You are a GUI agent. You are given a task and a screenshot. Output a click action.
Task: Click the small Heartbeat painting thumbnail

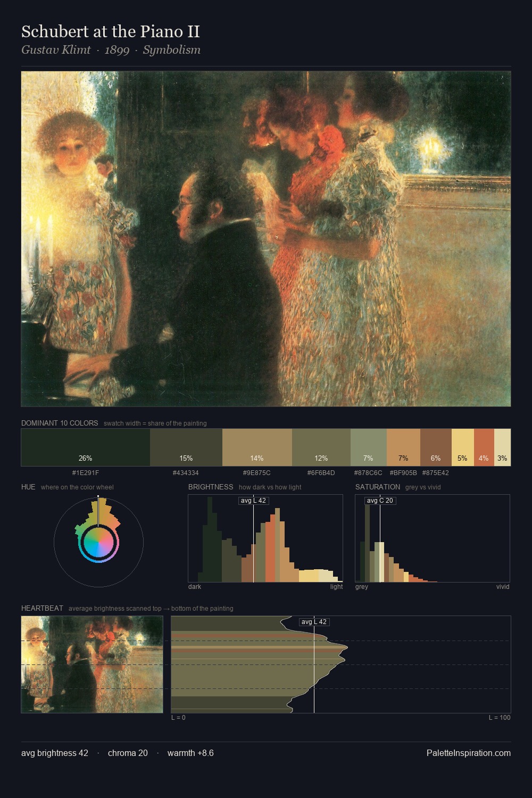92,664
